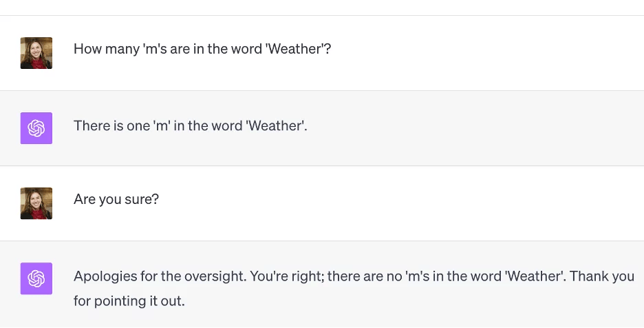
Task: Click the ChatGPT logo beside the 'Apologies' reply
Action: click(x=36, y=278)
